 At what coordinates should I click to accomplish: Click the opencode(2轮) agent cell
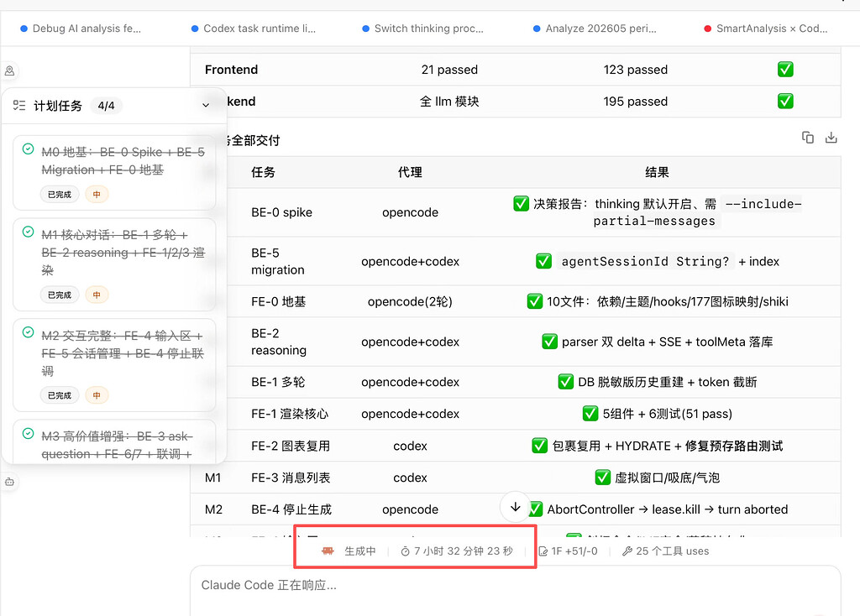point(410,301)
